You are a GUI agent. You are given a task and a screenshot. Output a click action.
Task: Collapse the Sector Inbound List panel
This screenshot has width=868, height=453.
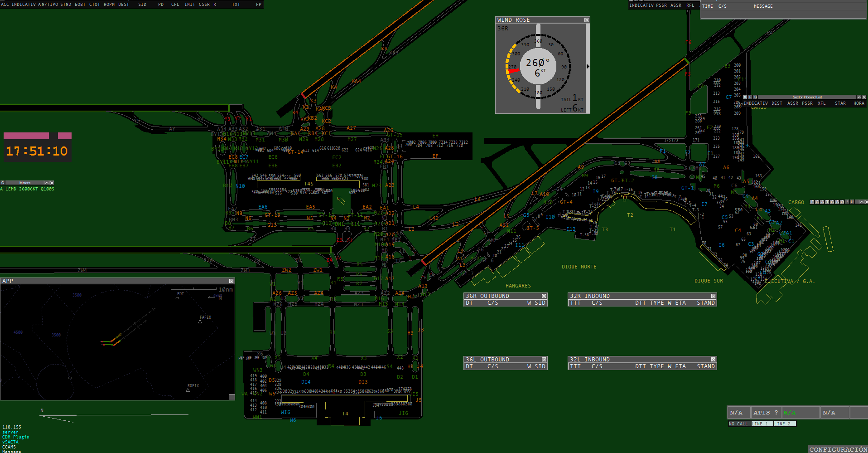(859, 97)
